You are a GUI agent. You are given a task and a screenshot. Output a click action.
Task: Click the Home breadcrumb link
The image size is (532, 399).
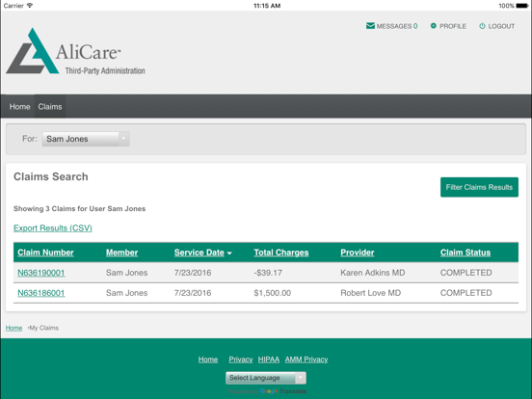click(13, 328)
